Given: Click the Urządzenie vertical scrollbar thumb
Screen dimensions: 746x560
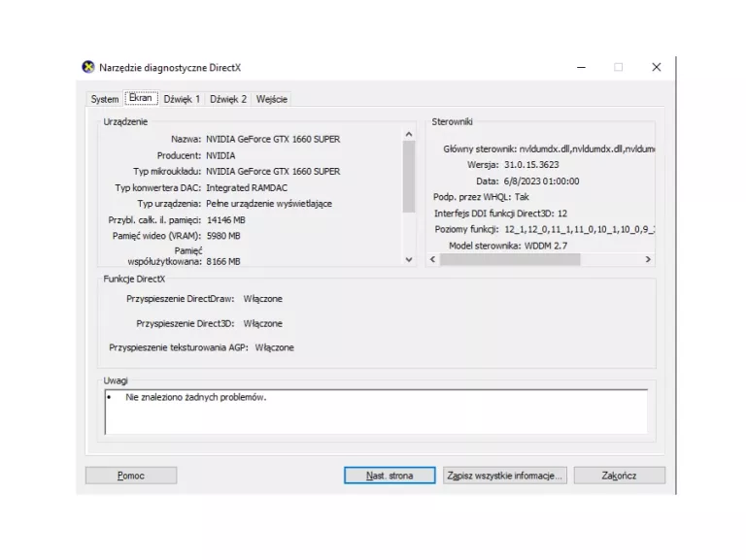Looking at the screenshot, I should pos(408,175).
